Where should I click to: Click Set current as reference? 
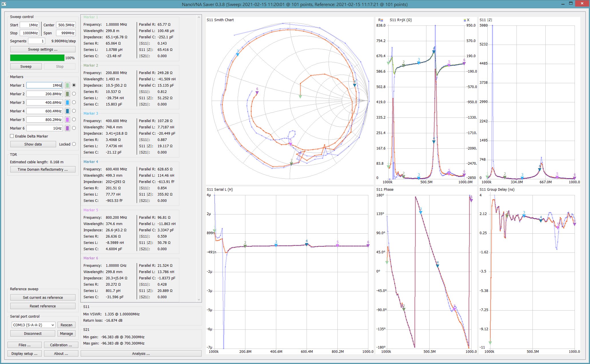pyautogui.click(x=43, y=297)
